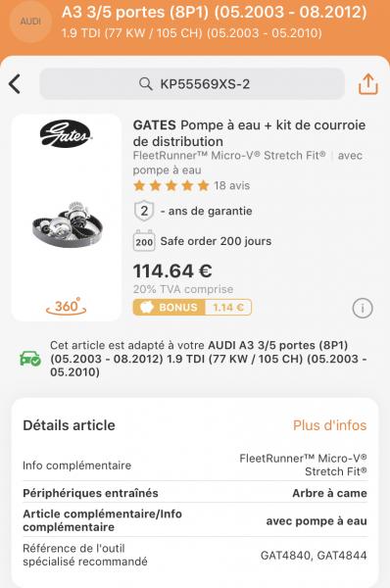Screen dimensions: 390x588
Task: Open the timing belt kit product photo
Action: 68,224
